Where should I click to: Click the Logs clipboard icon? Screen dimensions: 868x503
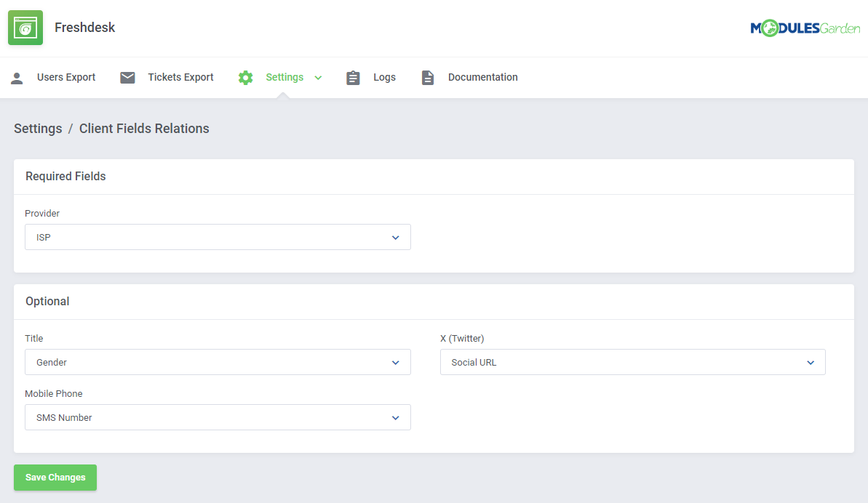(353, 77)
